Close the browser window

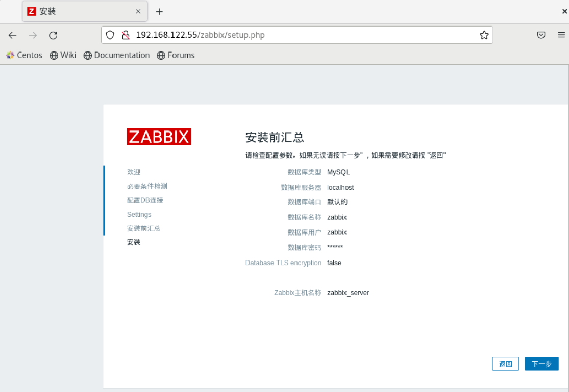coord(564,11)
